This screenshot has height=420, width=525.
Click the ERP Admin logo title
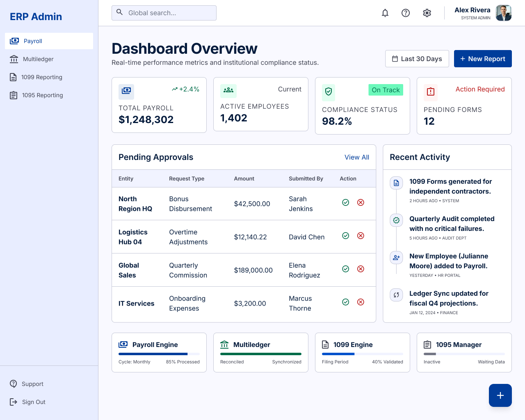click(x=36, y=17)
